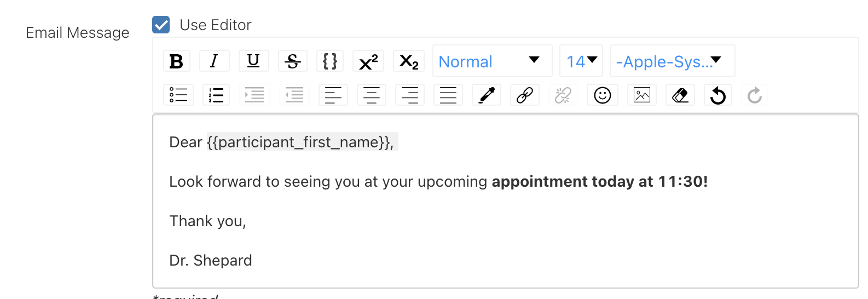Insert a numbered list
Image resolution: width=868 pixels, height=299 pixels.
pos(216,95)
